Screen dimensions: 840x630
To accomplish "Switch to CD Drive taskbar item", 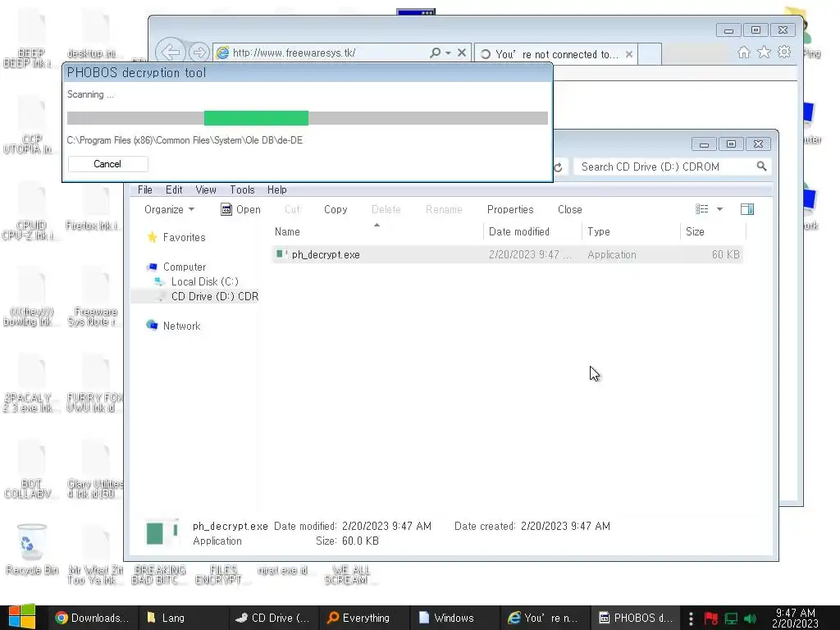I will [x=273, y=618].
